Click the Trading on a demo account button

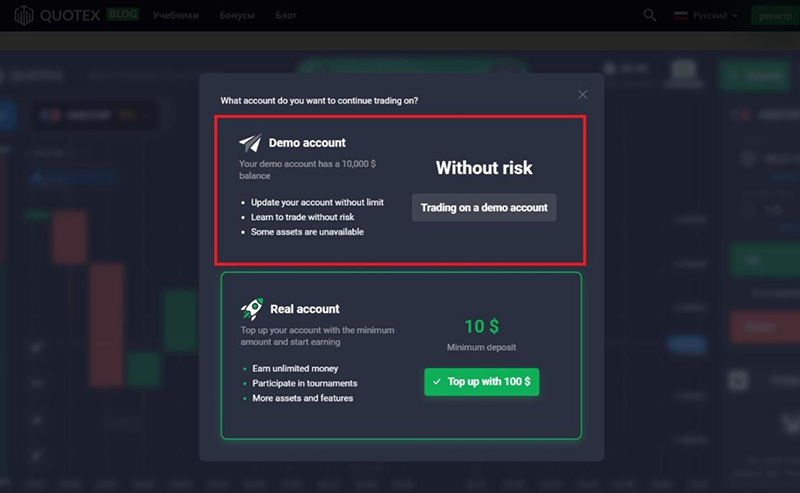484,207
